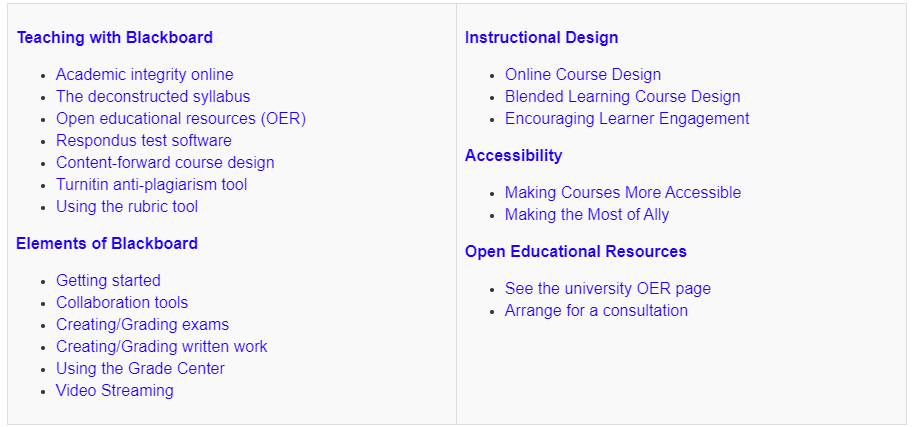Click Making the Most of Ally link
Screen dimensions: 912x427
point(587,214)
